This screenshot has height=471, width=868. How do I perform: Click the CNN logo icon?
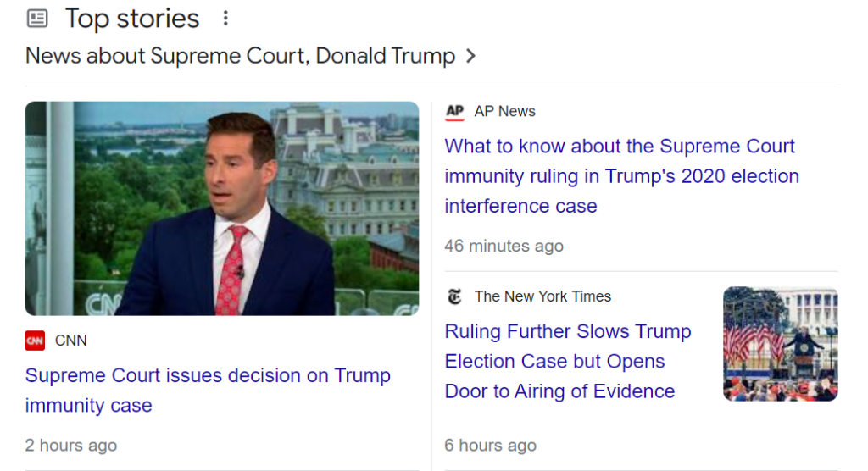coord(35,341)
